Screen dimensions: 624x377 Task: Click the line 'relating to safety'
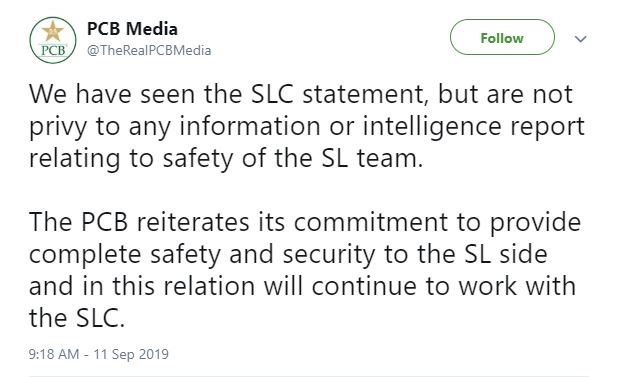coord(226,158)
